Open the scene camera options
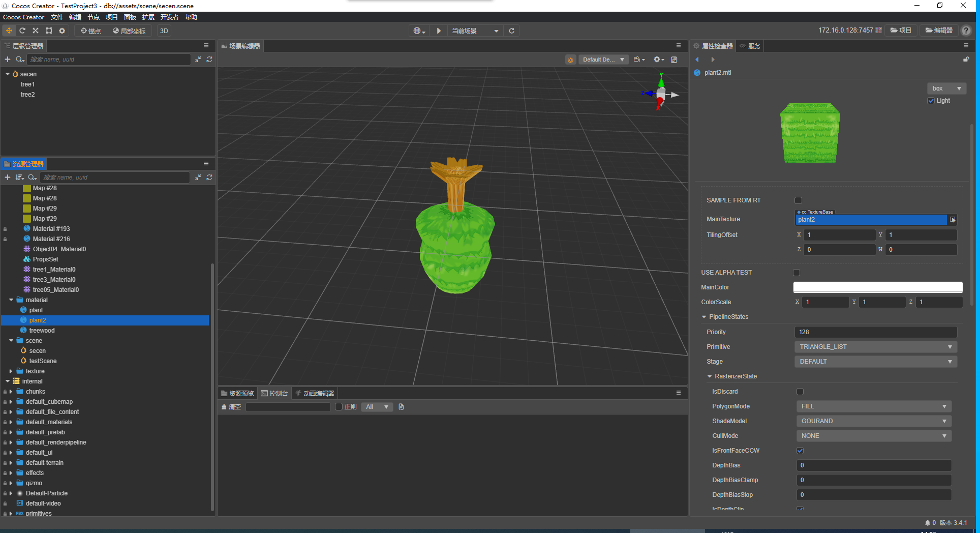The height and width of the screenshot is (533, 980). coord(639,60)
